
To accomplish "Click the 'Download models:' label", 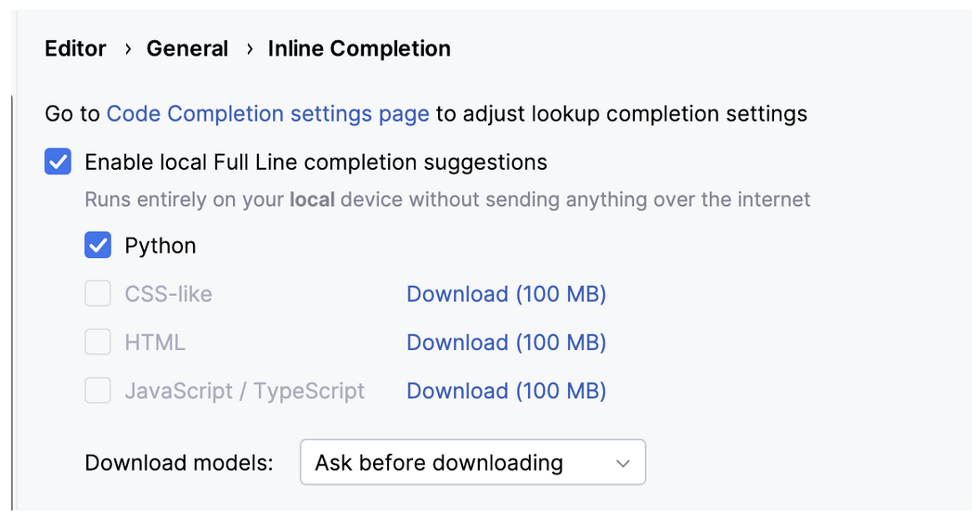I will 179,462.
